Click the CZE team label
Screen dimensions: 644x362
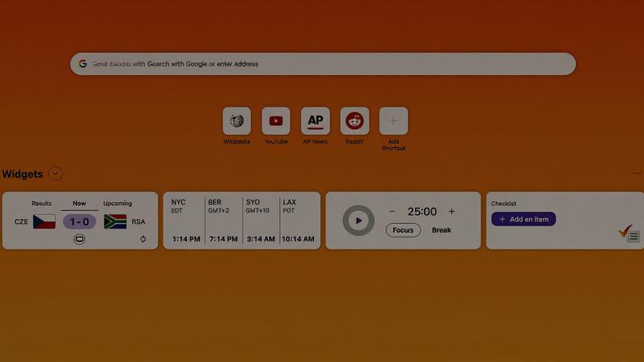[x=21, y=221]
